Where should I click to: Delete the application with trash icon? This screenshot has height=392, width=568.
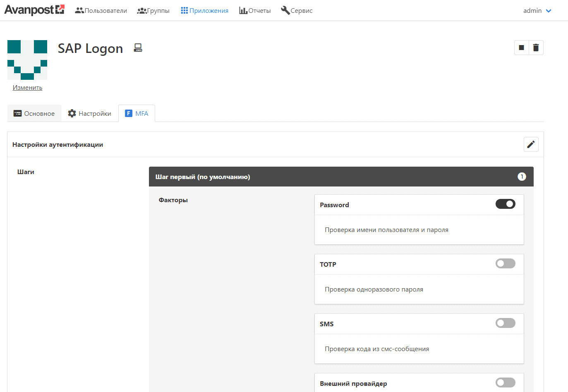[536, 48]
